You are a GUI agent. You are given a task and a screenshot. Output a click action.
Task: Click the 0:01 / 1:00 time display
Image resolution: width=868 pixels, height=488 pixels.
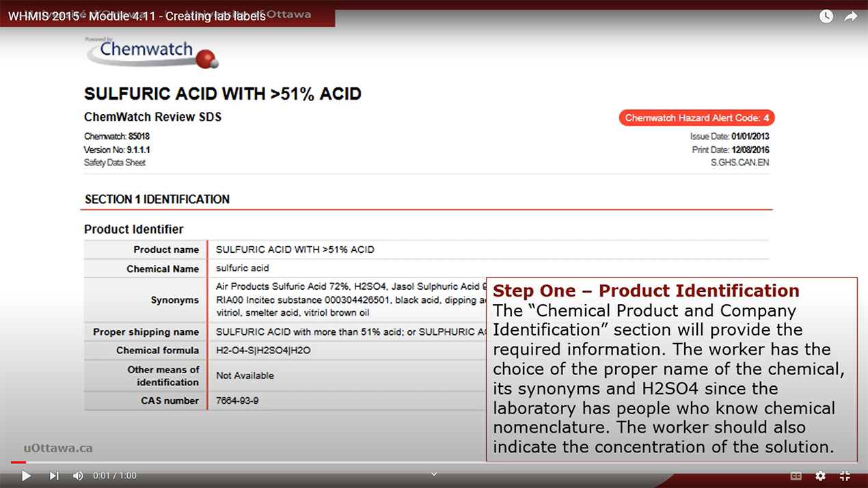(113, 475)
